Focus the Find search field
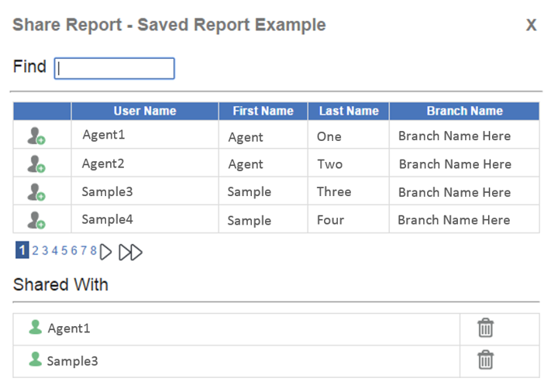The width and height of the screenshot is (551, 392). 114,68
